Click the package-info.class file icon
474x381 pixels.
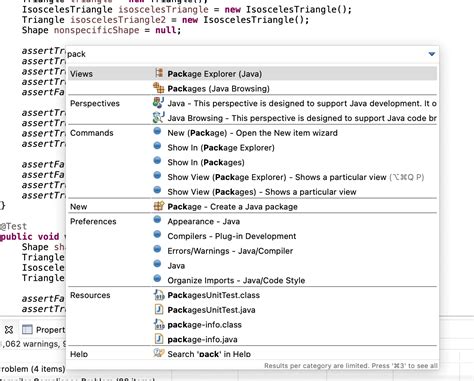tap(159, 324)
